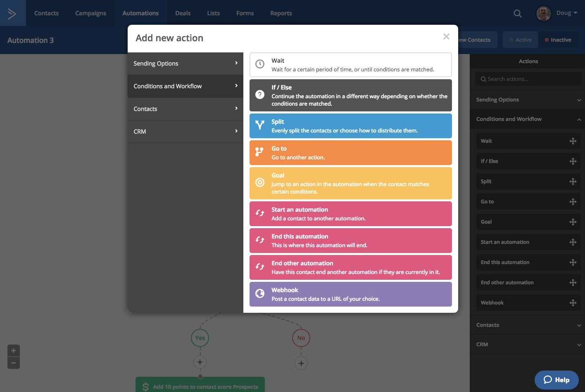585x392 pixels.
Task: Choose the If / Else action
Action: tap(351, 95)
